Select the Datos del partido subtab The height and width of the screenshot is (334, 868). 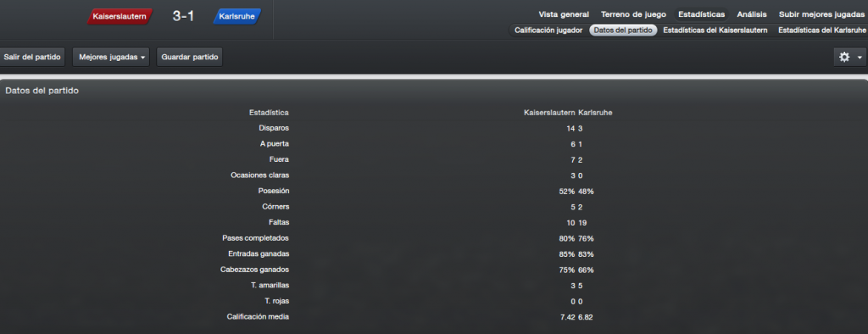click(623, 31)
